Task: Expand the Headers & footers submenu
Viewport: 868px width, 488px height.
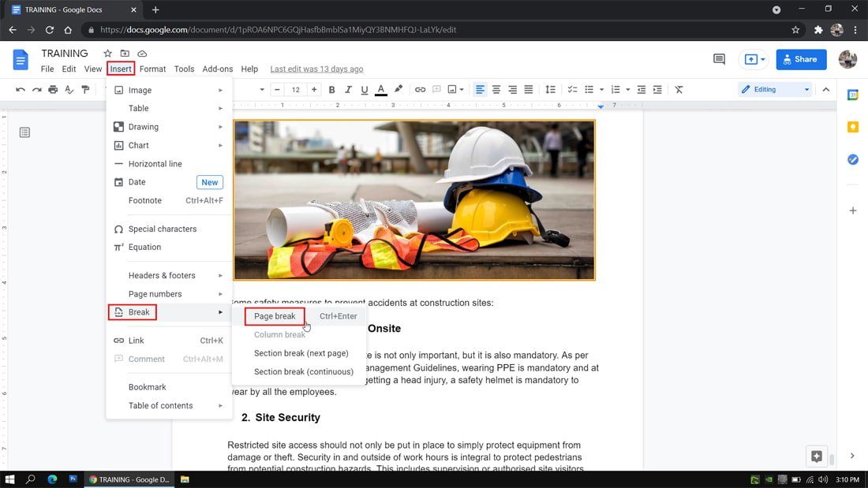Action: (161, 275)
